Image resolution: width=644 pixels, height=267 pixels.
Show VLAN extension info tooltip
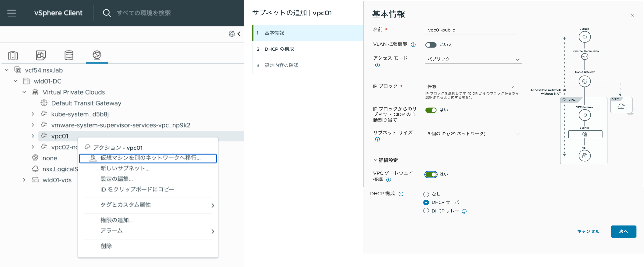click(413, 44)
